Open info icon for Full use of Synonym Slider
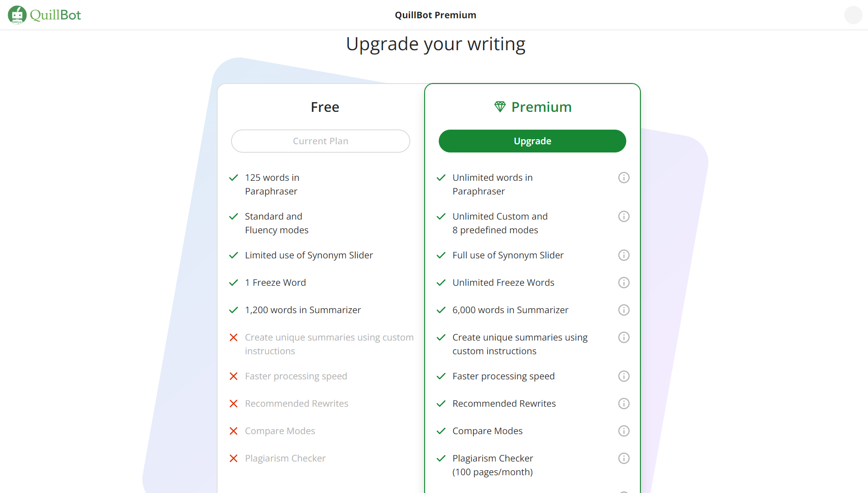Screen dimensions: 868x493 (x=624, y=255)
